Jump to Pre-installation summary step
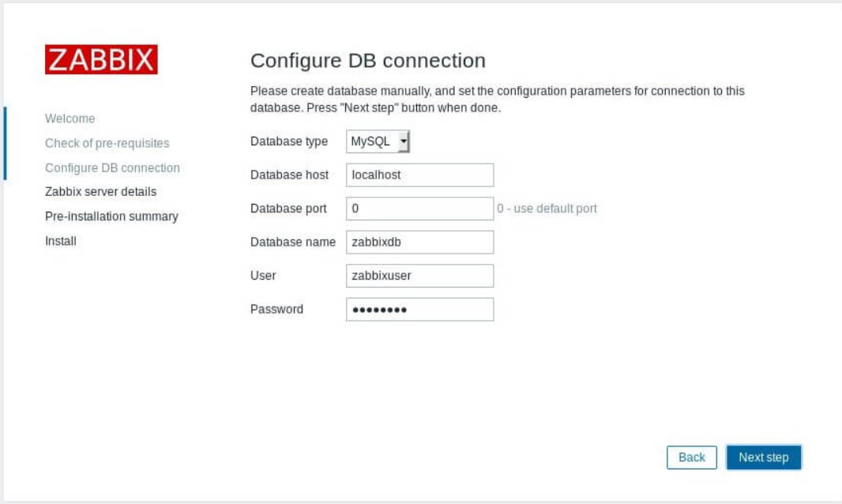This screenshot has height=504, width=842. click(111, 216)
